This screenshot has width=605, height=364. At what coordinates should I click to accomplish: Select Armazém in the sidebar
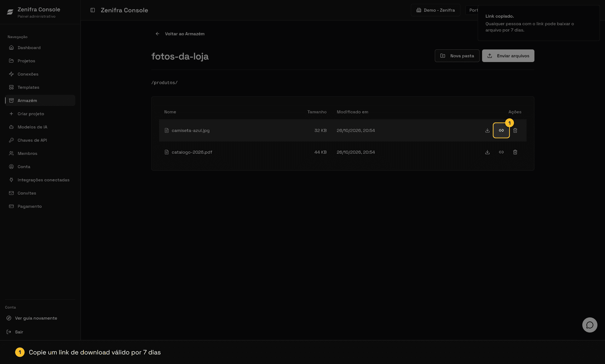[x=40, y=100]
